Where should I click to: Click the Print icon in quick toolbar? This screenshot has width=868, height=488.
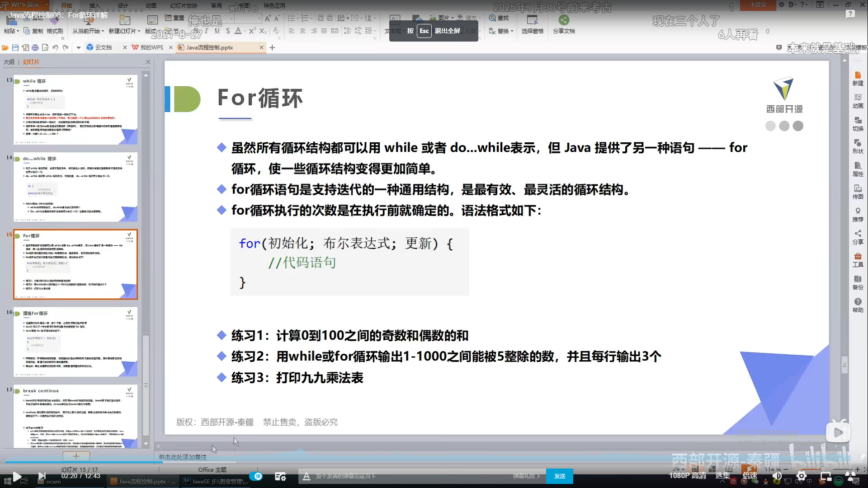(x=35, y=47)
